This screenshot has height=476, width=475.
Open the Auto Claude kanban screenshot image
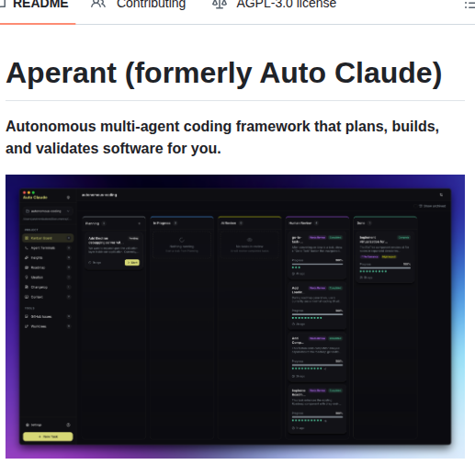point(235,316)
